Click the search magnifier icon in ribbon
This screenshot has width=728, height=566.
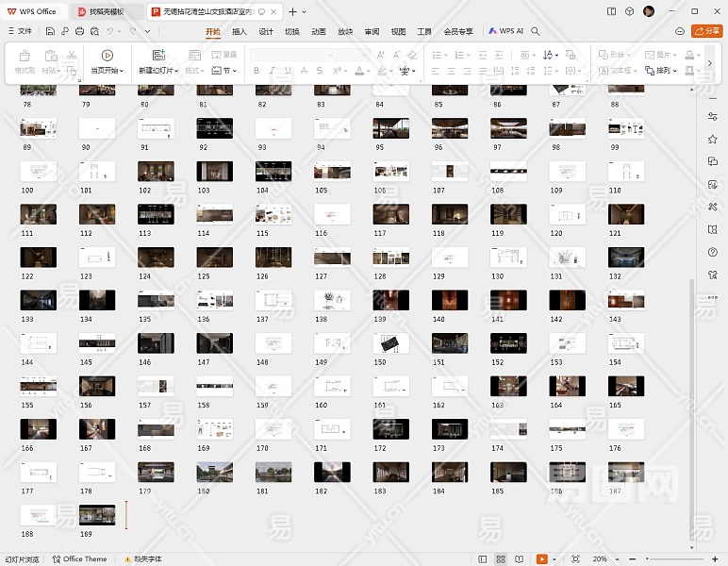pyautogui.click(x=536, y=31)
